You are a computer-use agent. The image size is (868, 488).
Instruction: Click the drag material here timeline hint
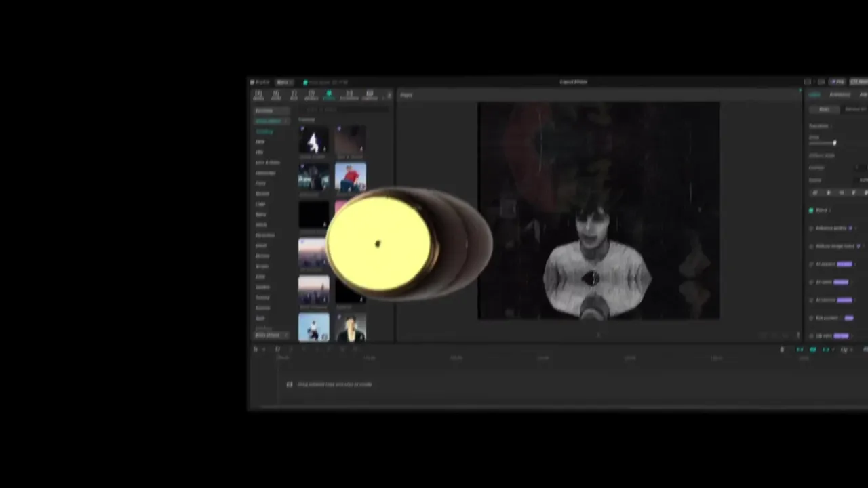pos(334,384)
